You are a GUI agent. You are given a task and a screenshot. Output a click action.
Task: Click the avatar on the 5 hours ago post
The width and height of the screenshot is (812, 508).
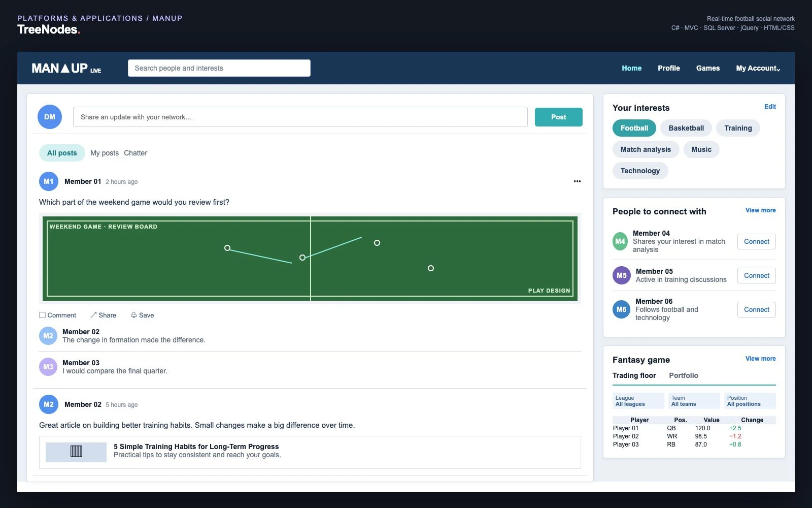click(49, 404)
